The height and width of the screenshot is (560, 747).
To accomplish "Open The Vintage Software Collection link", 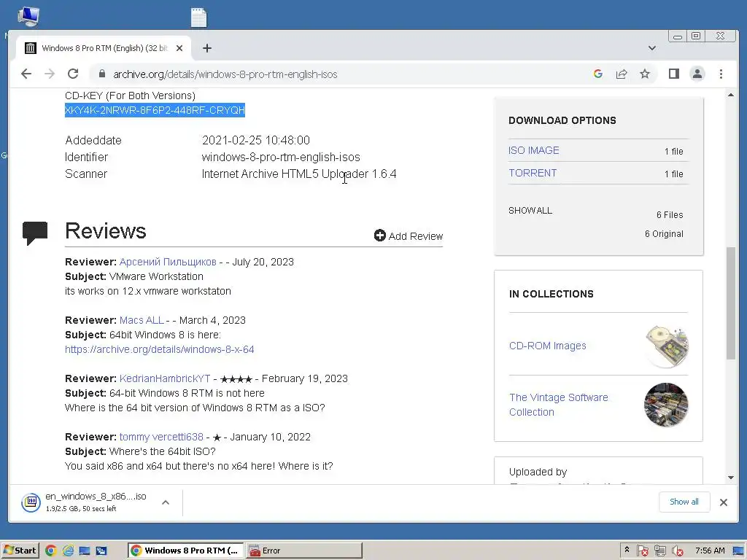I will (x=558, y=405).
